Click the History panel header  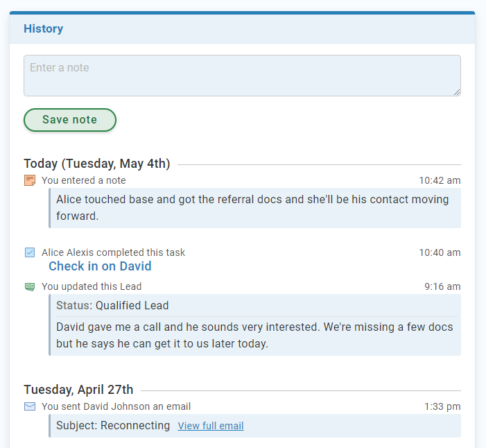tap(44, 28)
